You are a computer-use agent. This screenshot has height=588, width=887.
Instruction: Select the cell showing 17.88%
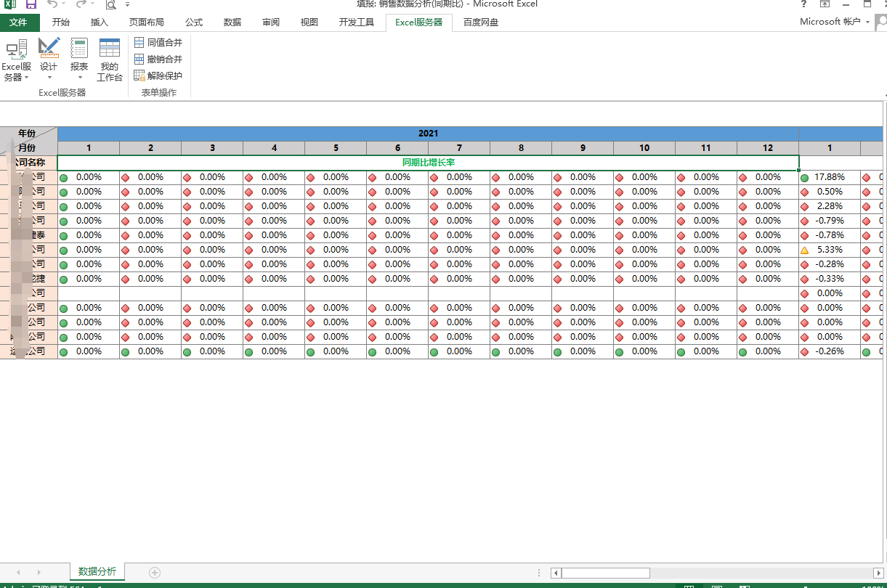click(829, 177)
